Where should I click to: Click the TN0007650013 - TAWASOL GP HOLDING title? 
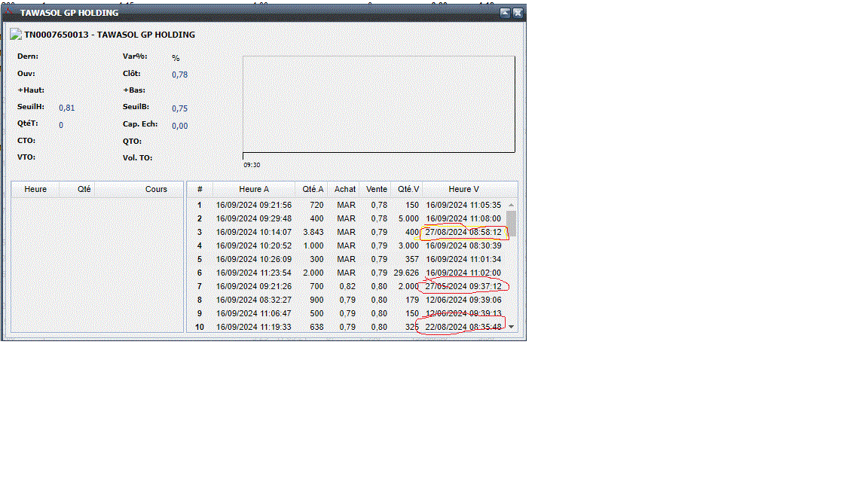[109, 35]
